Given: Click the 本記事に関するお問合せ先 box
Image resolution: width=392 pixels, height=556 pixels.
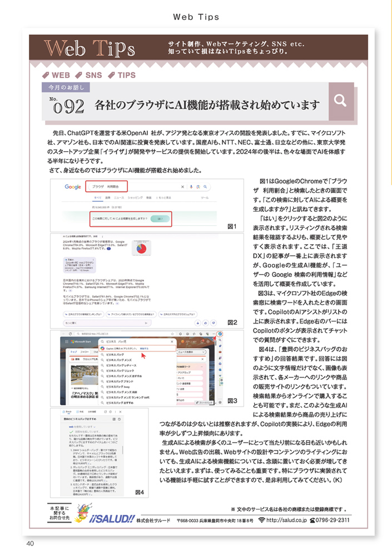Looking at the screenshot, I should tap(59, 513).
